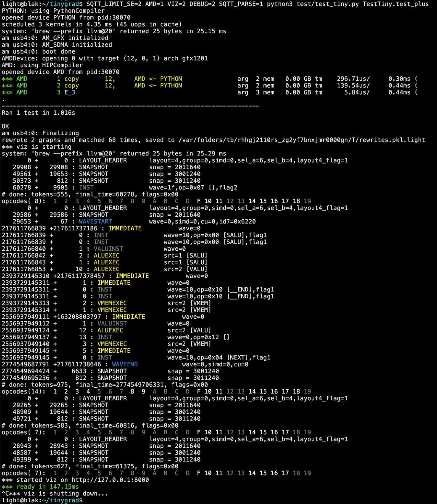
Task: Click SNAPSHOT row with offset 6633
Action: [x=110, y=371]
